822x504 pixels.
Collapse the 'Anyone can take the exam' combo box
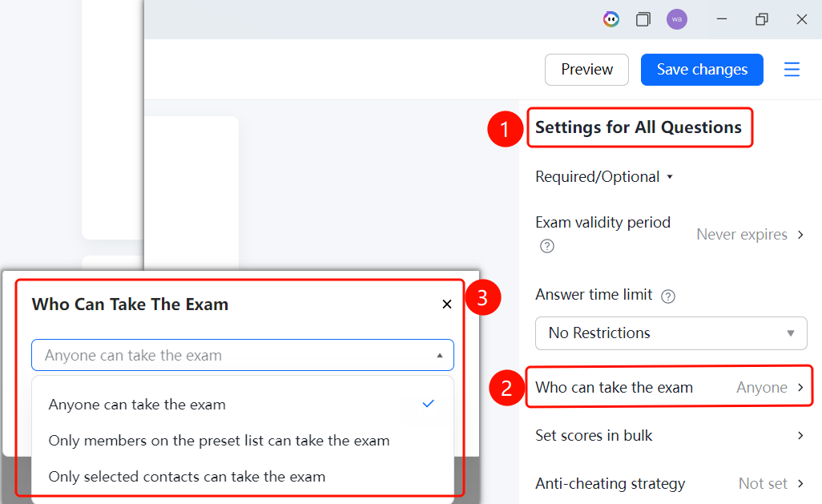243,355
